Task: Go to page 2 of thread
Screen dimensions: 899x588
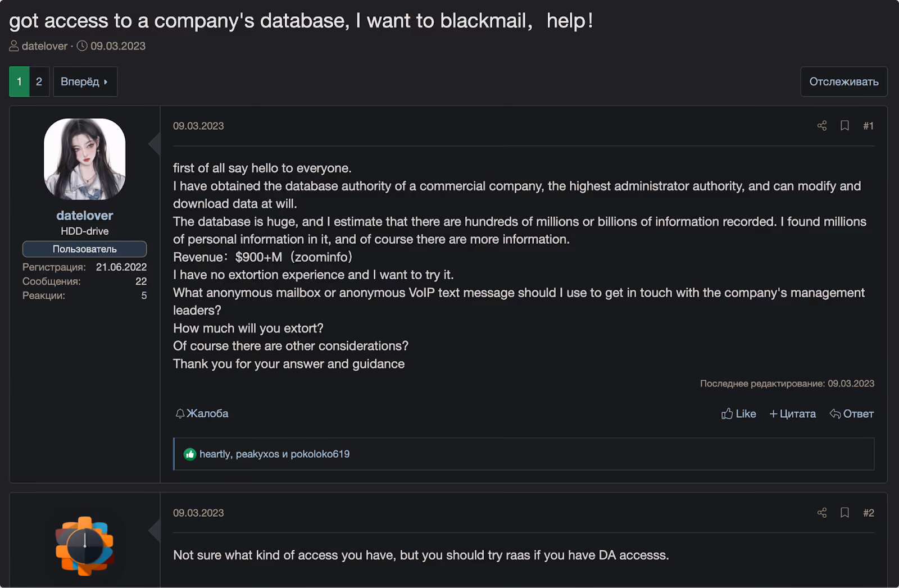Action: (x=39, y=81)
